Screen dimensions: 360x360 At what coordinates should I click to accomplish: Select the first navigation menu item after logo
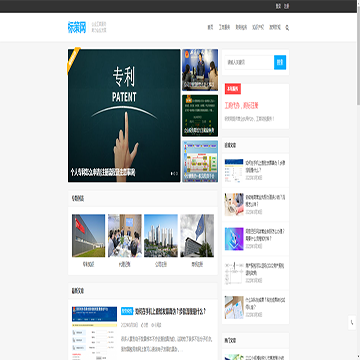click(x=210, y=28)
